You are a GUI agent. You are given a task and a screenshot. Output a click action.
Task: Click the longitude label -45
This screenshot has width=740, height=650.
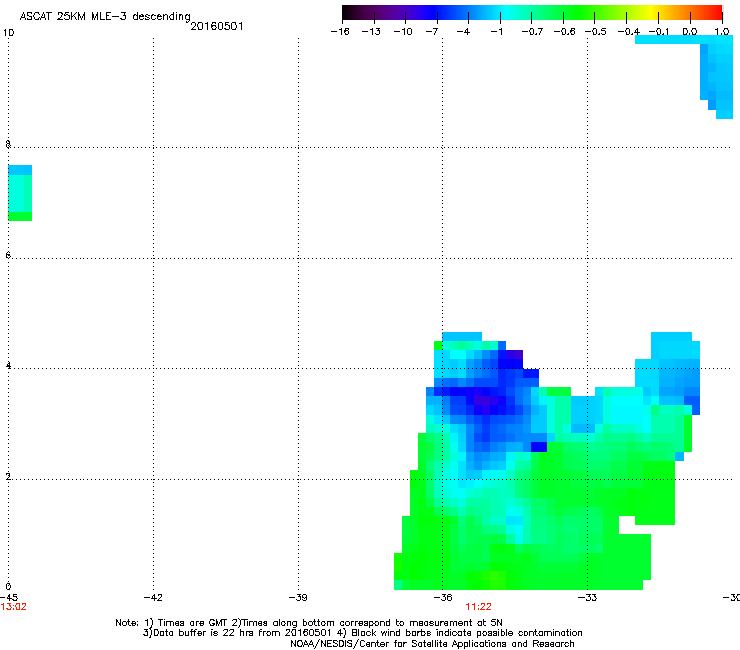pyautogui.click(x=9, y=597)
